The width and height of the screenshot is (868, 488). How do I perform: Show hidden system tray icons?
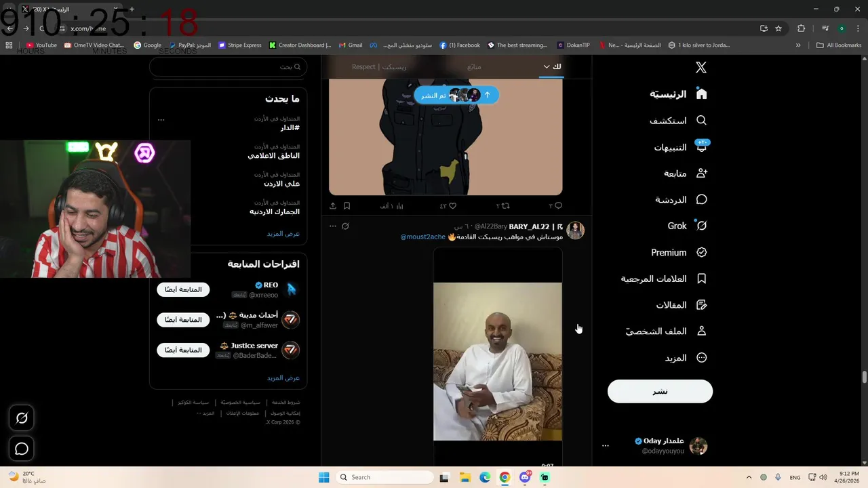pyautogui.click(x=749, y=477)
